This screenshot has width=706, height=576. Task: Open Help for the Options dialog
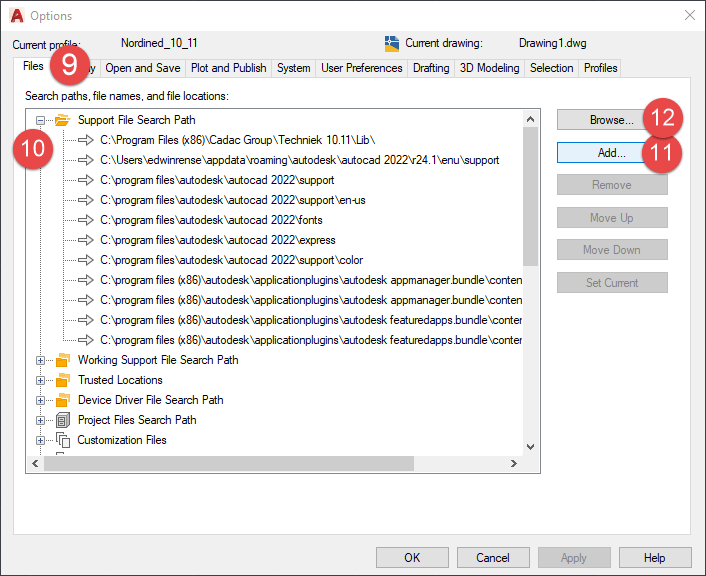point(655,558)
